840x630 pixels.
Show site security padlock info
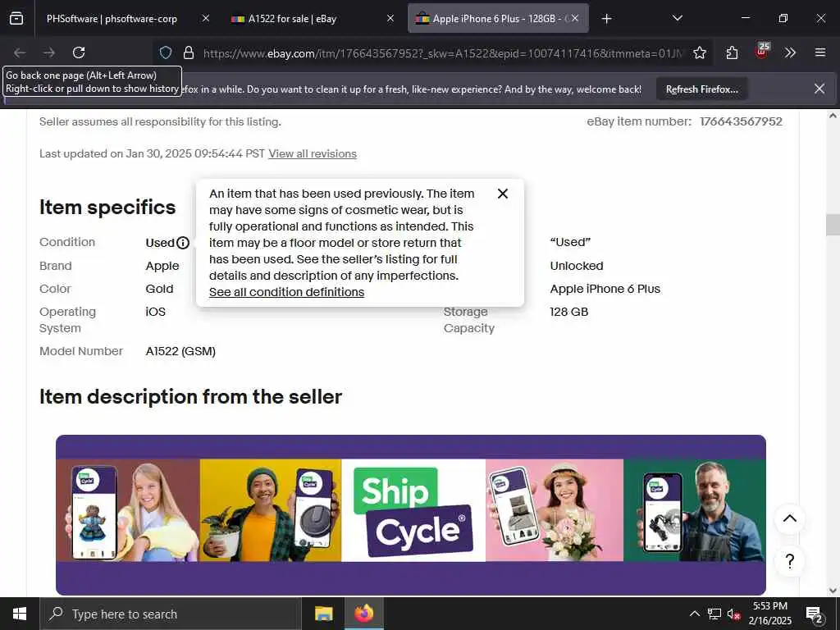(x=189, y=52)
